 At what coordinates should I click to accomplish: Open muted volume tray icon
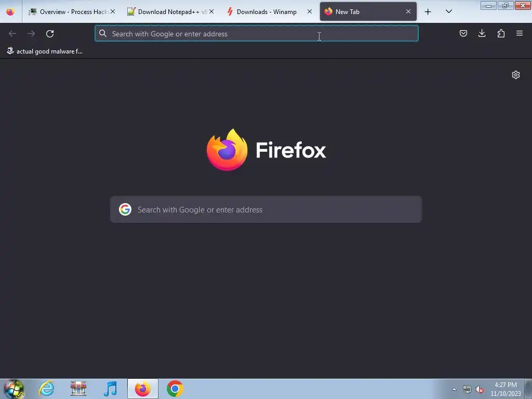coord(480,389)
